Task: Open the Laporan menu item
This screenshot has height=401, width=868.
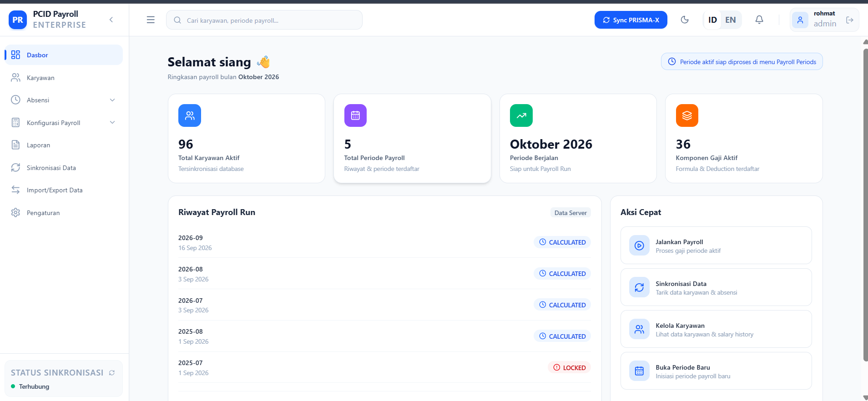Action: coord(64,145)
